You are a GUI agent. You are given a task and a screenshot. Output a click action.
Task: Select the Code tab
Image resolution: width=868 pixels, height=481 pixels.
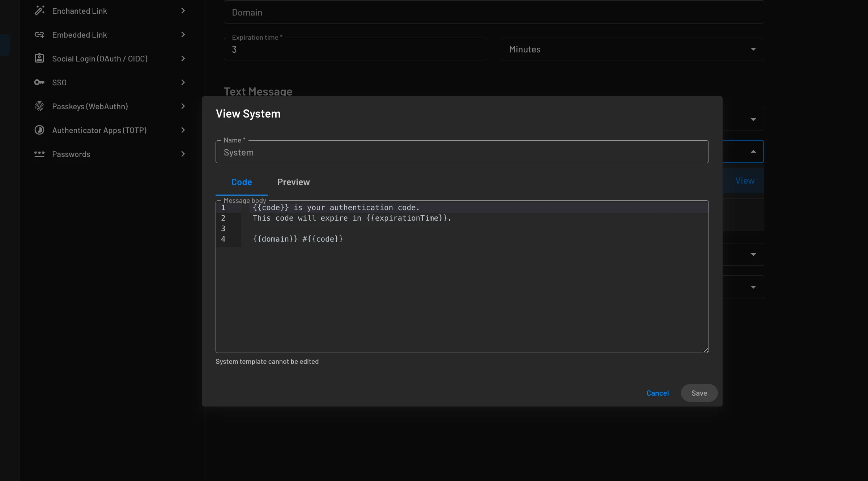pos(241,182)
